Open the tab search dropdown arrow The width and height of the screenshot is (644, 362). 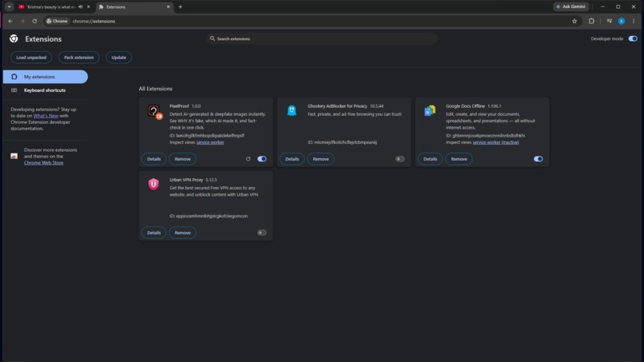click(x=9, y=7)
